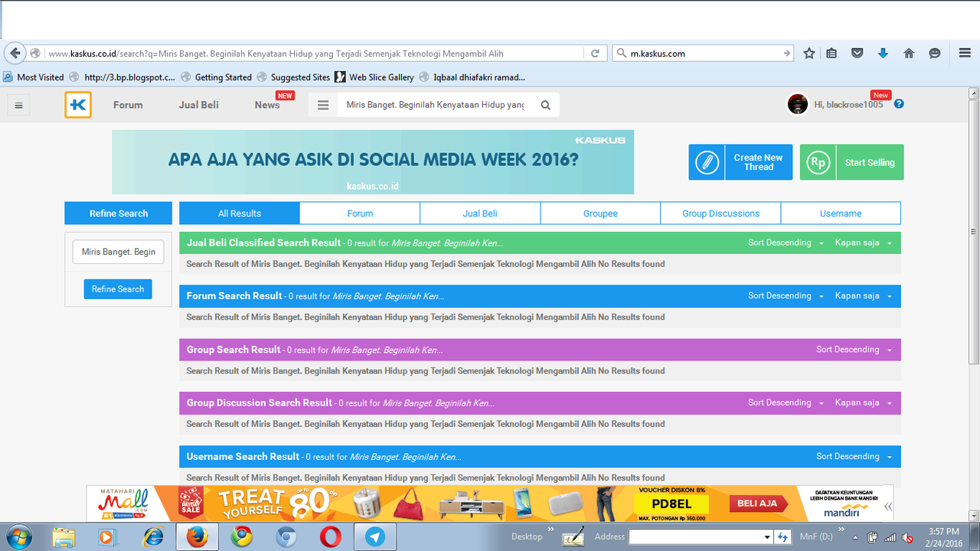The height and width of the screenshot is (551, 980).
Task: Open News in the top navigation
Action: click(267, 105)
